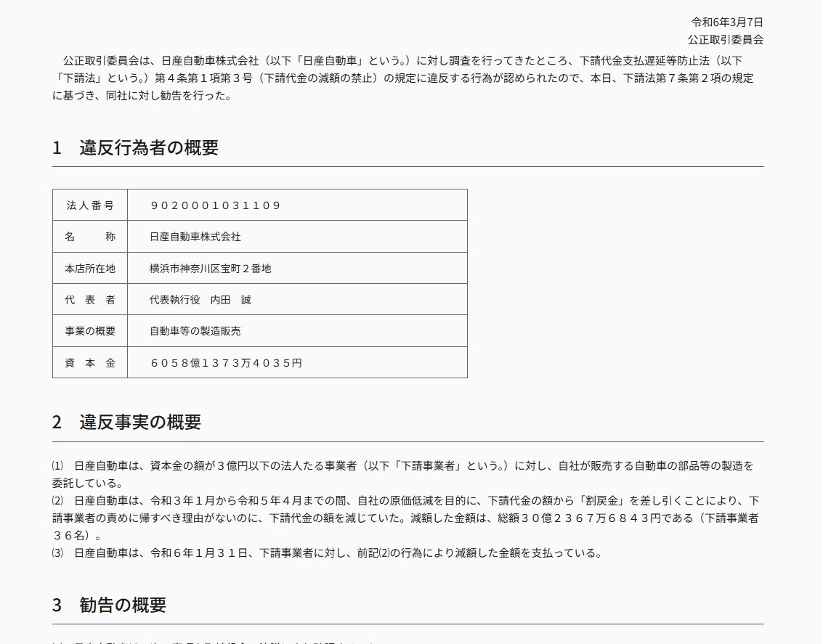This screenshot has height=644, width=823.
Task: Click heading 1 違反行為者の概要
Action: (135, 148)
